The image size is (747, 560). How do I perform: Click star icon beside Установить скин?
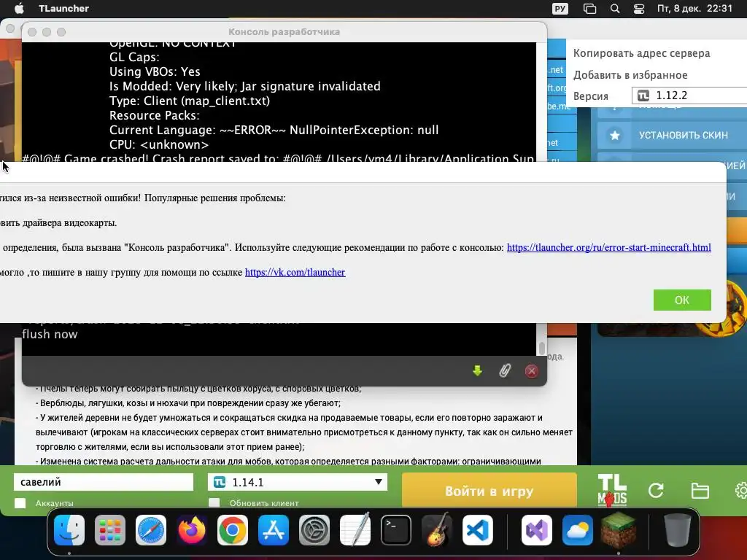[x=614, y=135]
